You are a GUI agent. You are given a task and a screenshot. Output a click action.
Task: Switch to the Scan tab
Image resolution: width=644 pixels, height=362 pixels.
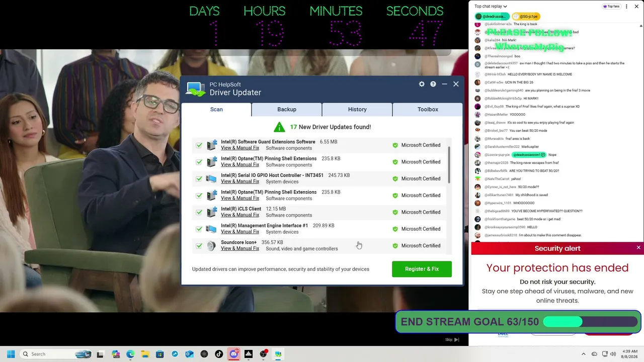(216, 109)
